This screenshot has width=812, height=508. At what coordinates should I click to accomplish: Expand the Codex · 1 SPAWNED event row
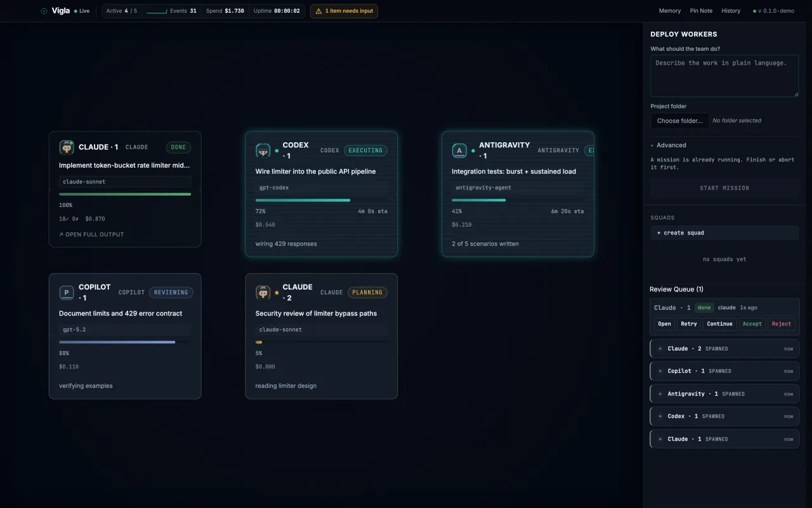[x=724, y=417]
